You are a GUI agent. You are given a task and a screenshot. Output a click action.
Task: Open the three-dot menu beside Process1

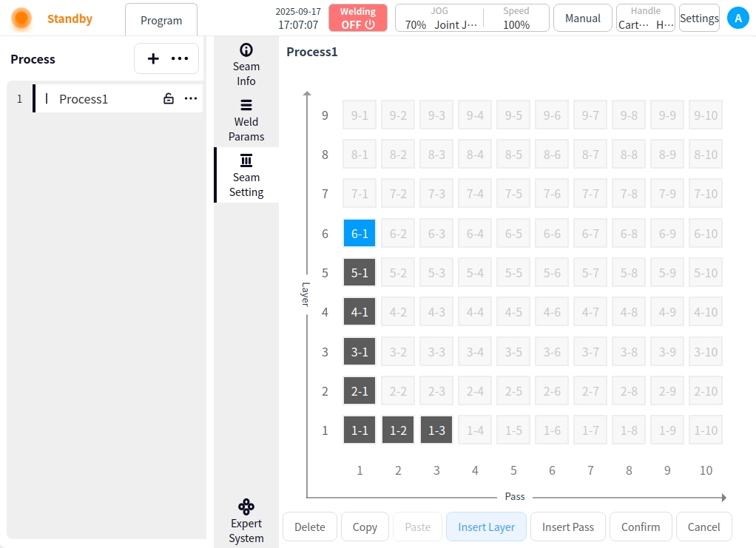191,98
